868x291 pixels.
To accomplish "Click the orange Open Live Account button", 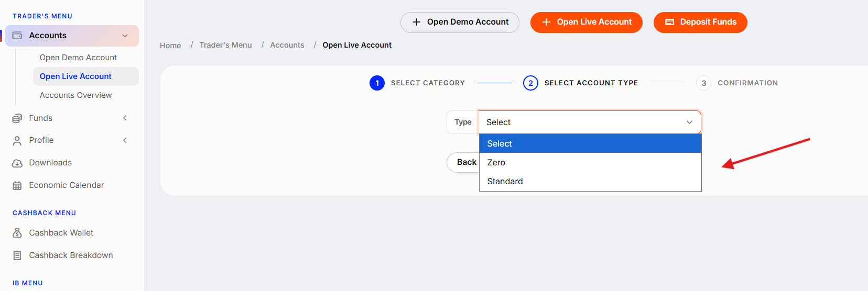I will pos(586,22).
